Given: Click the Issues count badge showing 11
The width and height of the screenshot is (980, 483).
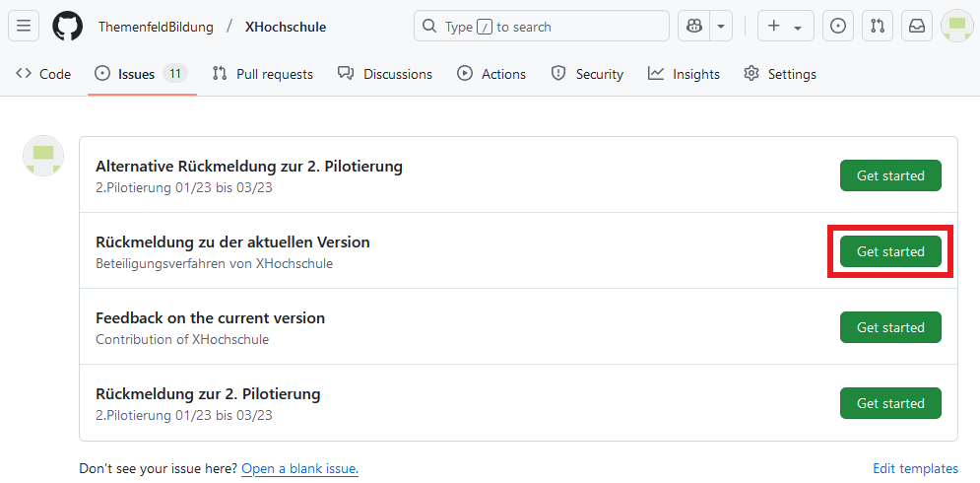Looking at the screenshot, I should [x=175, y=74].
